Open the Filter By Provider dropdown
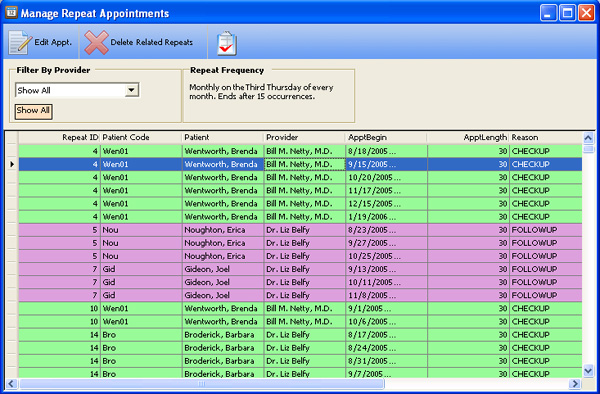This screenshot has height=394, width=600. (x=131, y=90)
